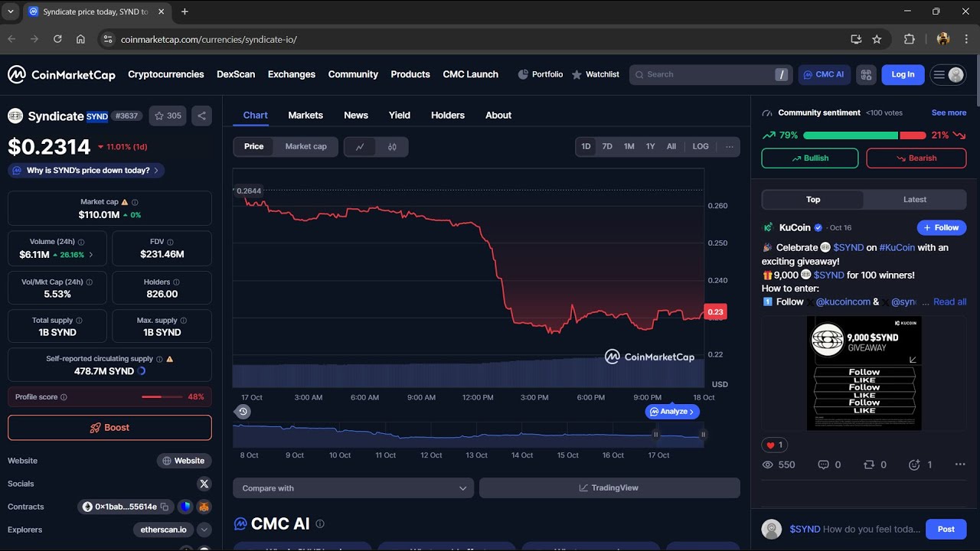Open Exchanges nav menu

292,74
